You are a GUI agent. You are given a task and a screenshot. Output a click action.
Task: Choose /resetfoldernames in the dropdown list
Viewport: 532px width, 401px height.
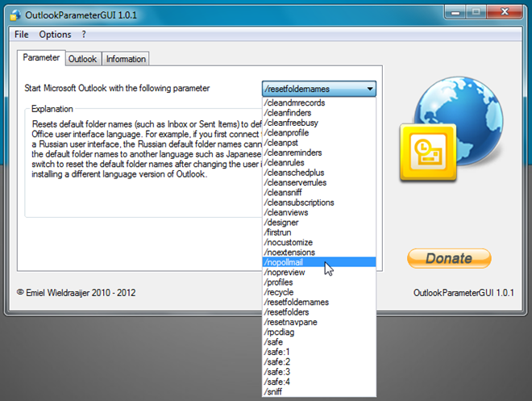pyautogui.click(x=319, y=303)
